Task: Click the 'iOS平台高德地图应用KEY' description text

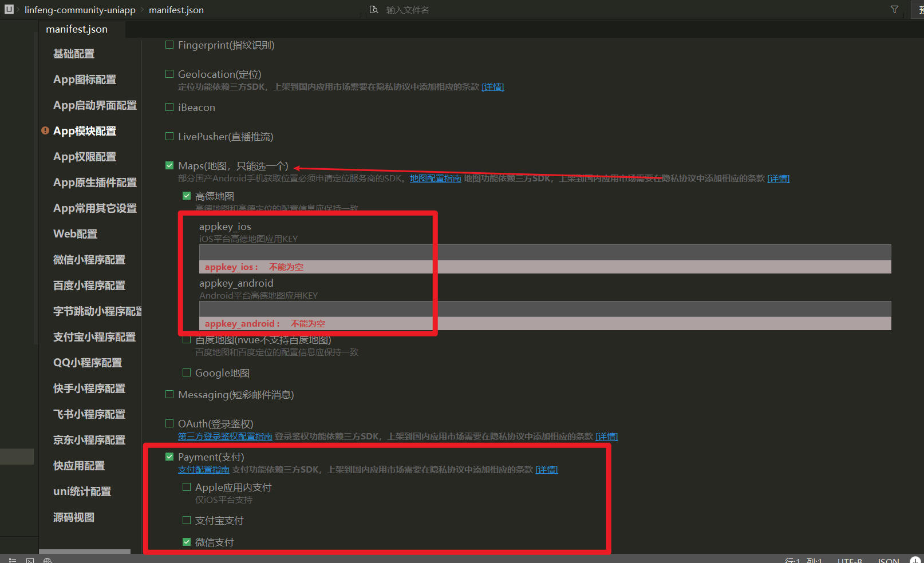Action: click(248, 239)
